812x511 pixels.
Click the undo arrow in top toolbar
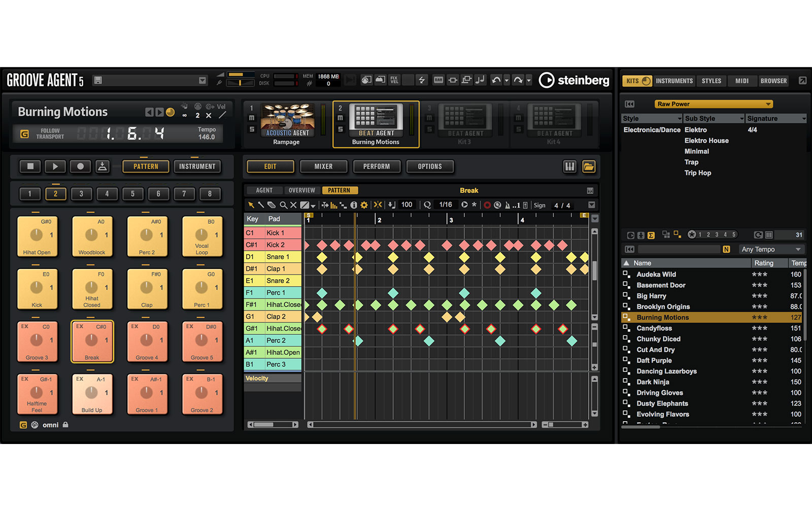click(496, 80)
